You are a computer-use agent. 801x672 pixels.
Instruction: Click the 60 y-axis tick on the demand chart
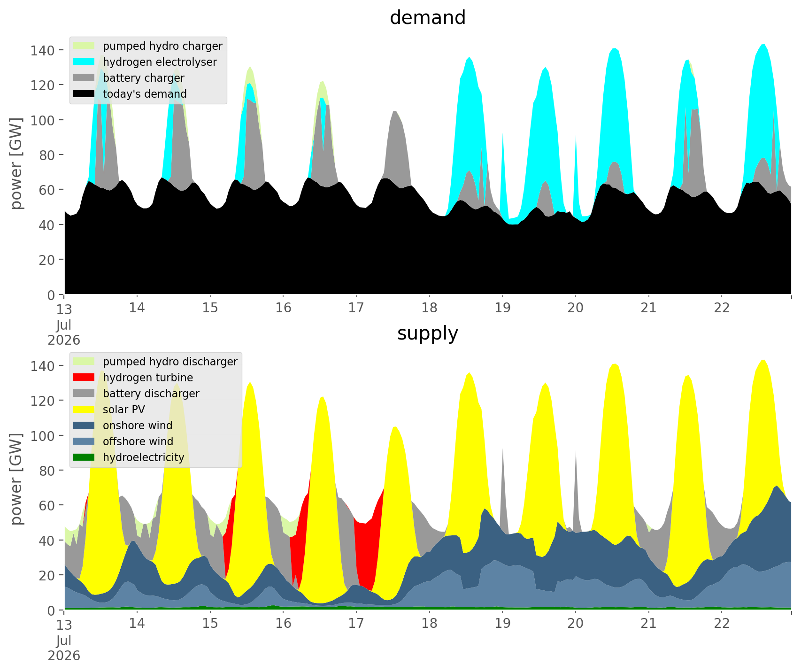[x=48, y=190]
